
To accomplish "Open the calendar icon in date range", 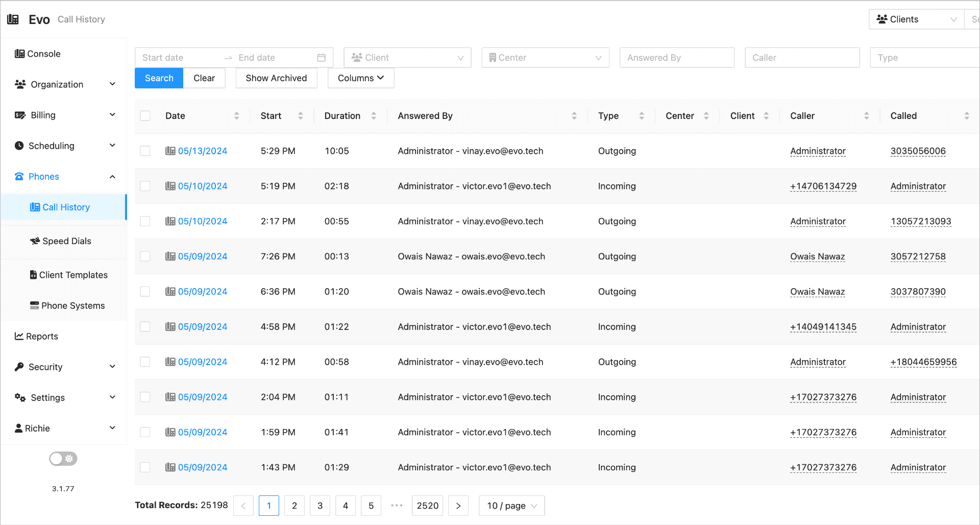I will click(x=321, y=58).
